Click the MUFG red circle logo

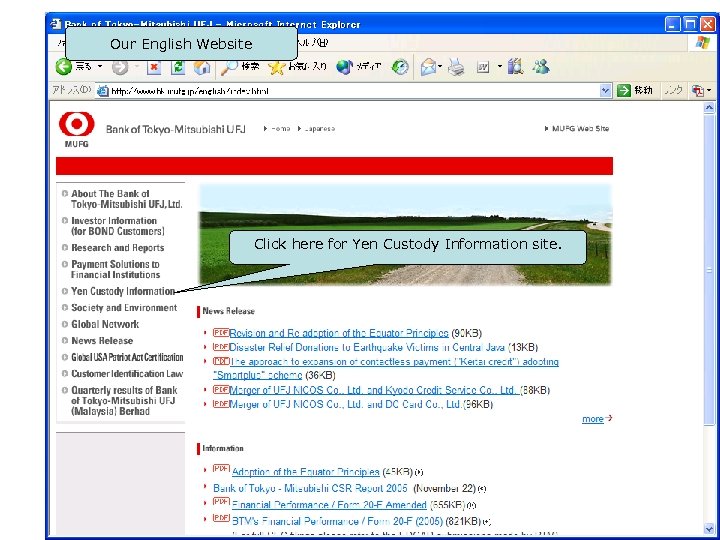point(77,124)
